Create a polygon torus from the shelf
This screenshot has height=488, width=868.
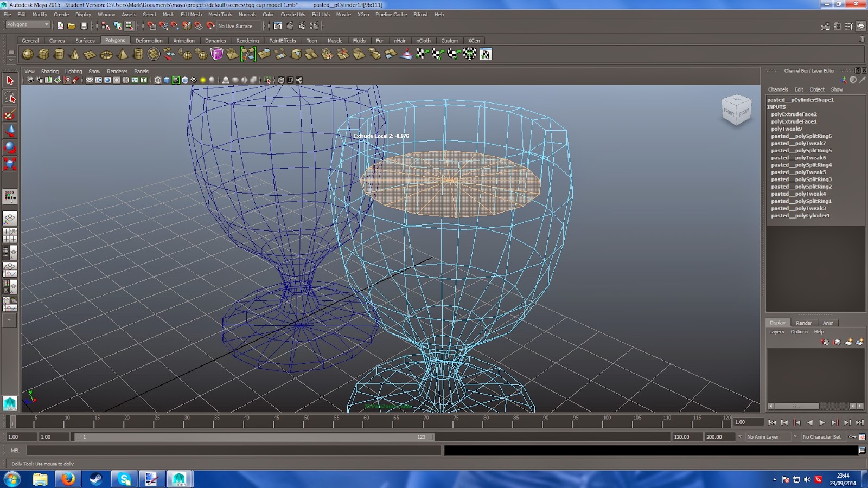tap(106, 54)
